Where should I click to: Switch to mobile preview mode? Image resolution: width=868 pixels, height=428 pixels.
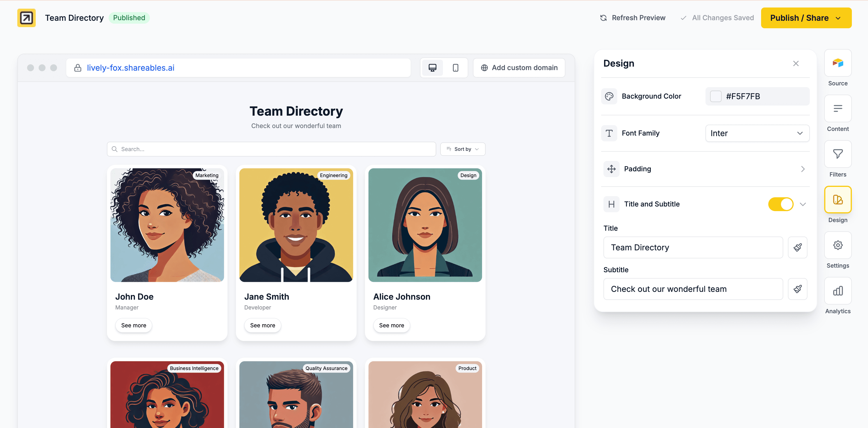click(x=455, y=68)
